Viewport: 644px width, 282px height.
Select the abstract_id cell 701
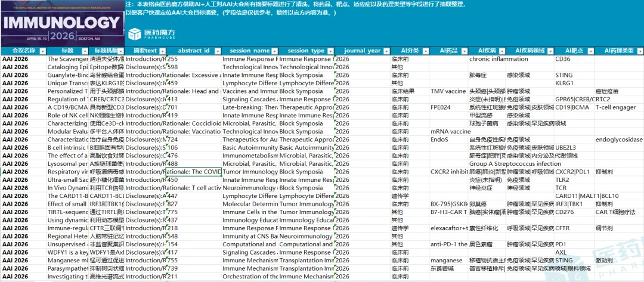click(x=194, y=107)
